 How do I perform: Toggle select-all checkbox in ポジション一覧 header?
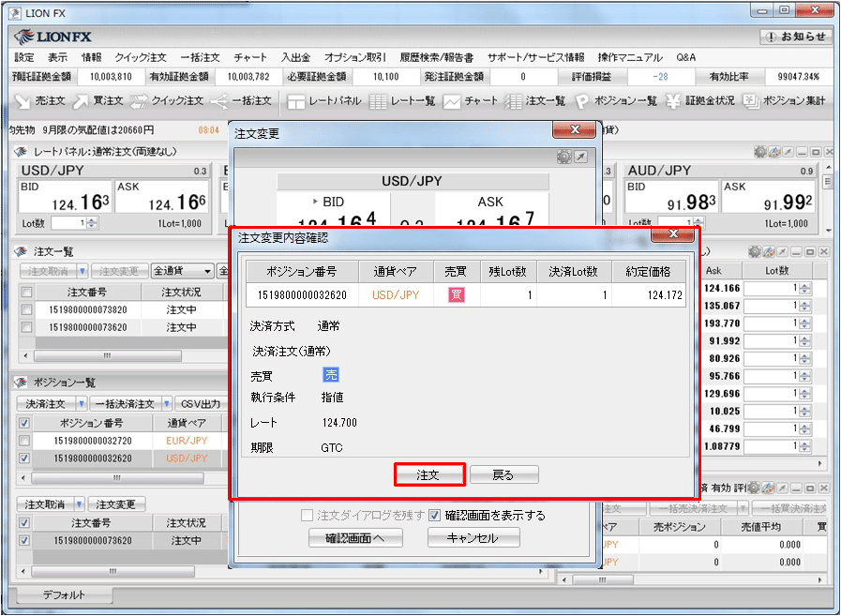click(x=24, y=423)
